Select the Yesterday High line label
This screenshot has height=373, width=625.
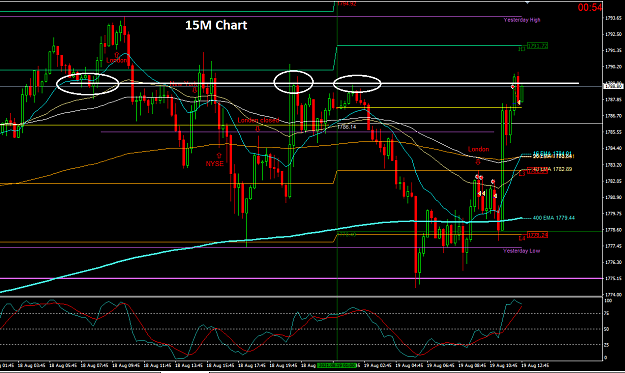pyautogui.click(x=522, y=20)
